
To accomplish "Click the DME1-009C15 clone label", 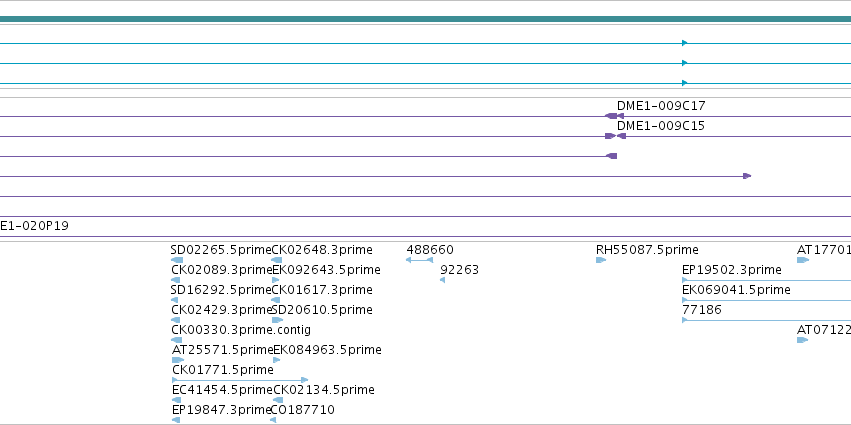I will pos(661,126).
